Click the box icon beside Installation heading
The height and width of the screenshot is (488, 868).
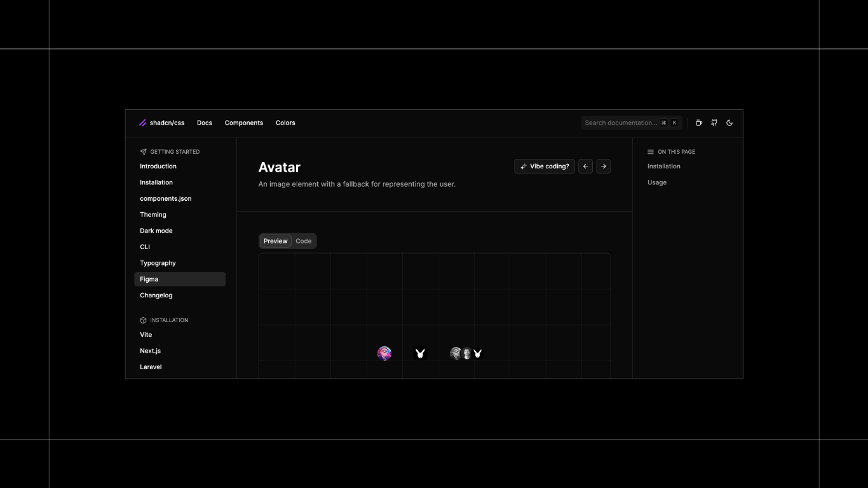point(143,320)
